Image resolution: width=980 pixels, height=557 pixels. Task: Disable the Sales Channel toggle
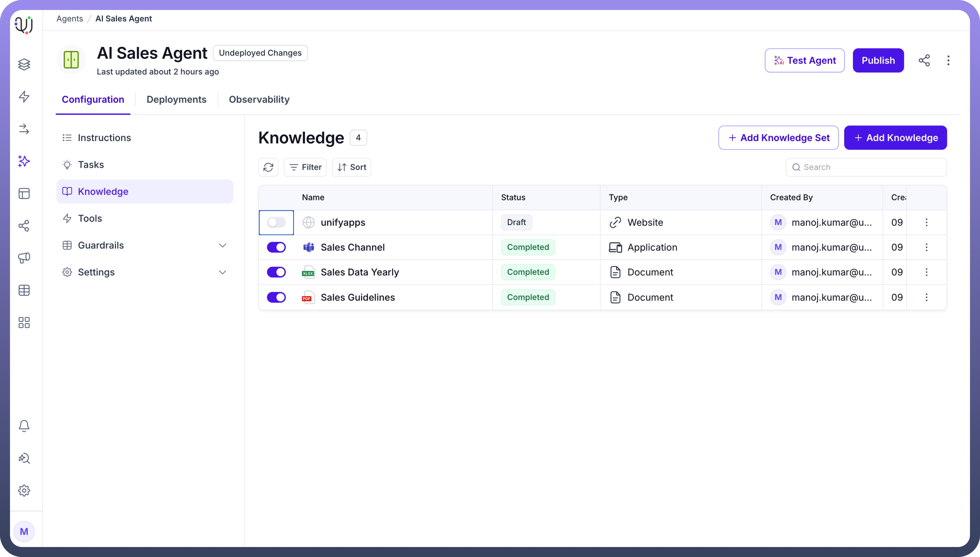[x=276, y=248]
